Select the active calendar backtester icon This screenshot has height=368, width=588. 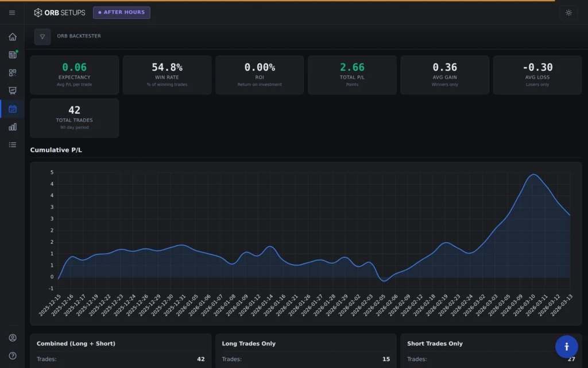13,109
